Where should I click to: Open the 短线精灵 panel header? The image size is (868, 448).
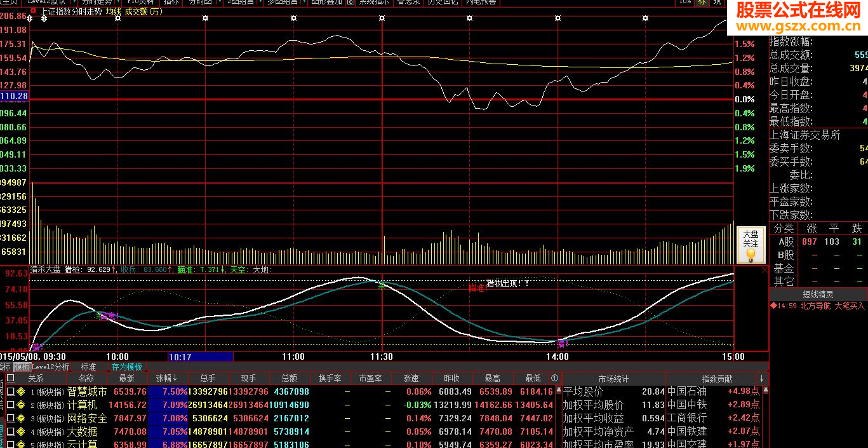[x=818, y=294]
